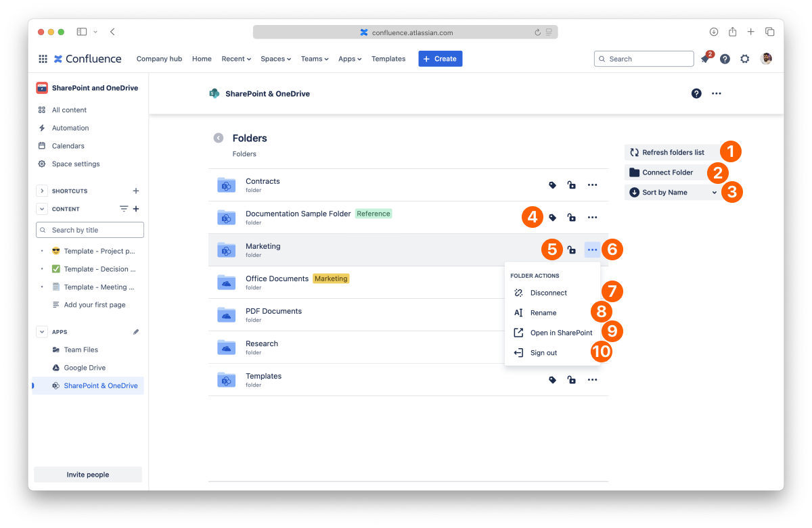Choose Open in SharePoint menu option
Image resolution: width=812 pixels, height=528 pixels.
560,333
